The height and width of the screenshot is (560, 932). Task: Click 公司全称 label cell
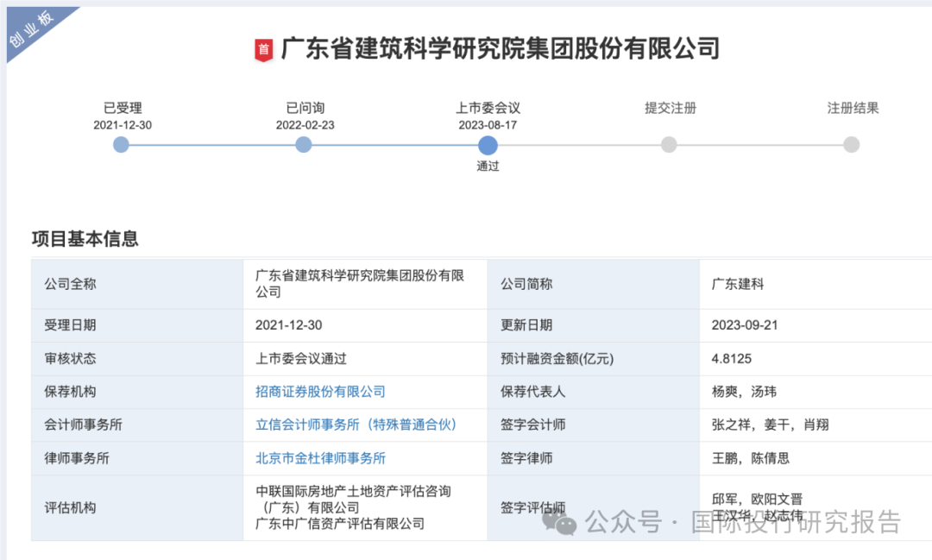[137, 284]
